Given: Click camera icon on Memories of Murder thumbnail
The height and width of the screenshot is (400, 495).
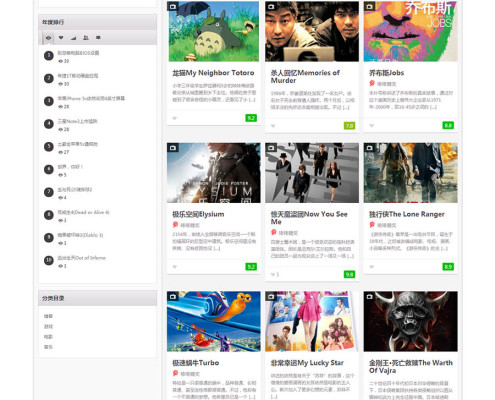Looking at the screenshot, I should 271,6.
